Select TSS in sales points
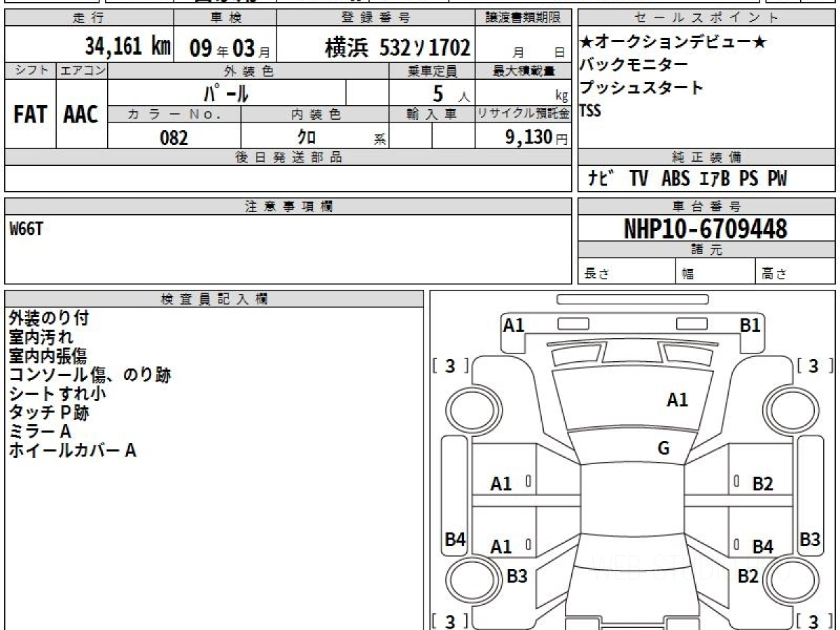 (591, 111)
